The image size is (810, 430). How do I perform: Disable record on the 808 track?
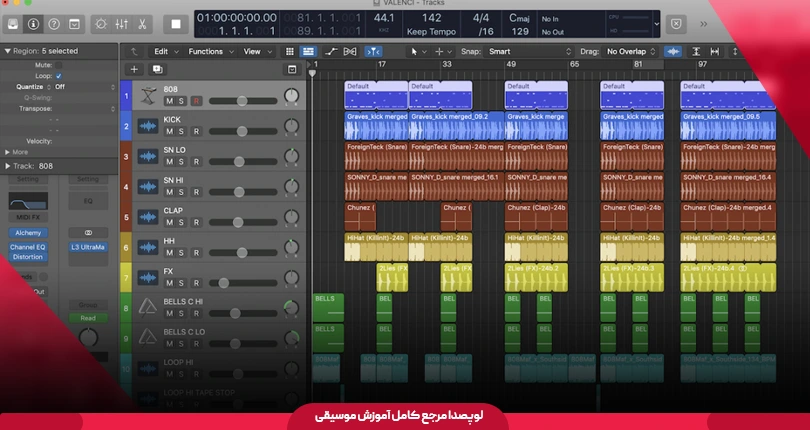click(x=196, y=101)
